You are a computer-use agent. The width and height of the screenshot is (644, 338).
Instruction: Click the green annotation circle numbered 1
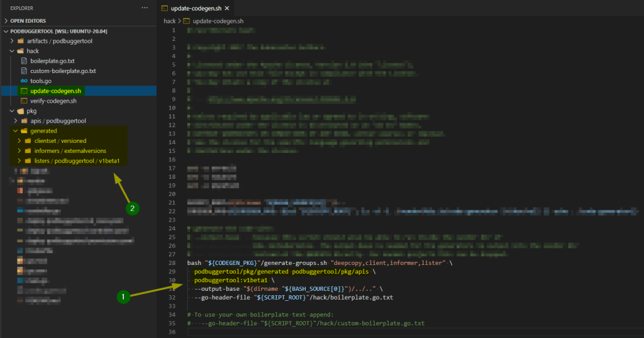tap(125, 296)
